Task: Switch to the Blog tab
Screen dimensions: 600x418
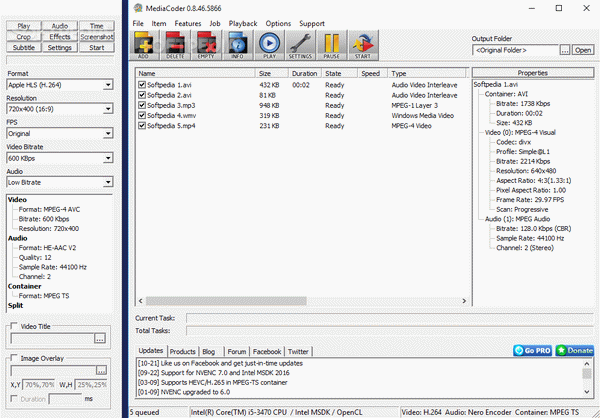Action: click(x=209, y=351)
